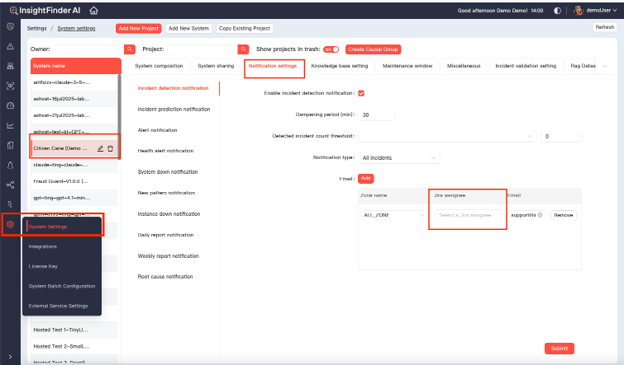Open the ALL_ZONE zone name dropdown

[x=393, y=215]
